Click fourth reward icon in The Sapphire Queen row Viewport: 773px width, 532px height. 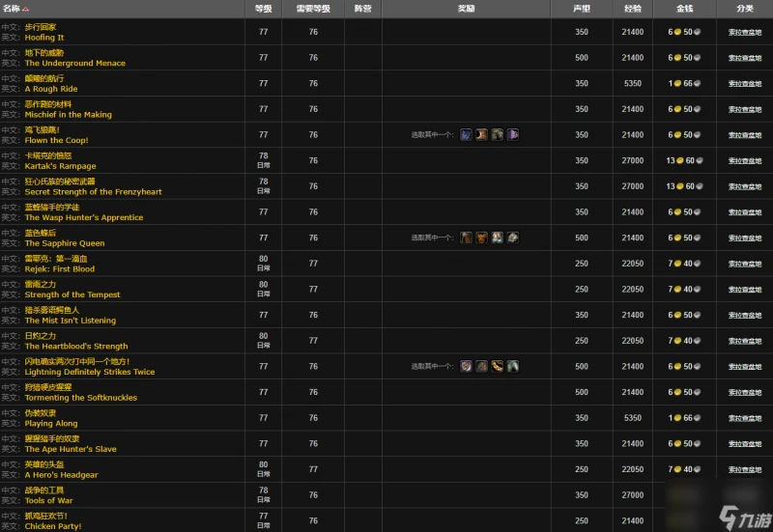coord(513,238)
